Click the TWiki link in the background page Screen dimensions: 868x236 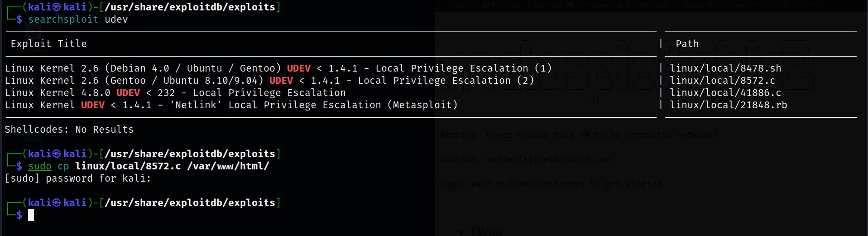click(x=485, y=231)
